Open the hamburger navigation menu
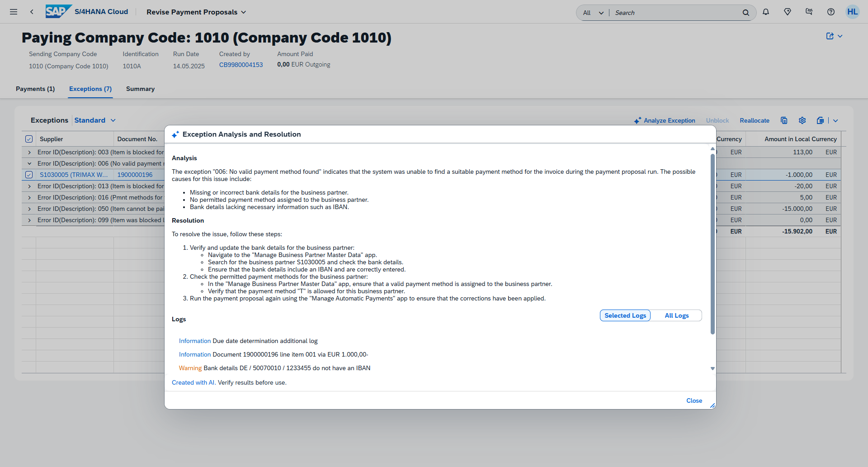This screenshot has height=467, width=868. tap(14, 12)
